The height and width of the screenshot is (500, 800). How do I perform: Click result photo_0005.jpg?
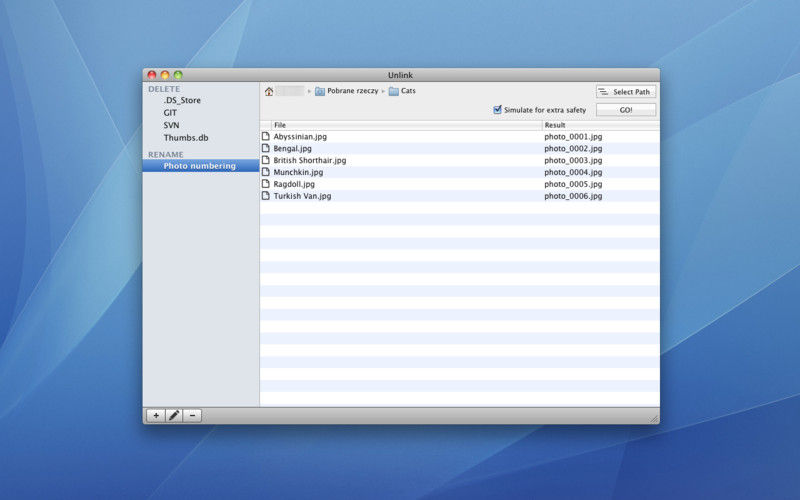[x=573, y=184]
